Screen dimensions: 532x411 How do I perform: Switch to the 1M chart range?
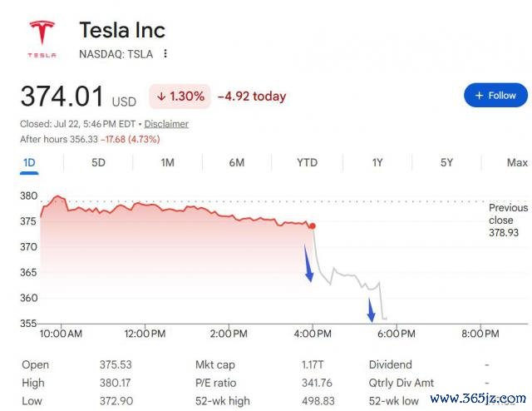click(x=168, y=163)
